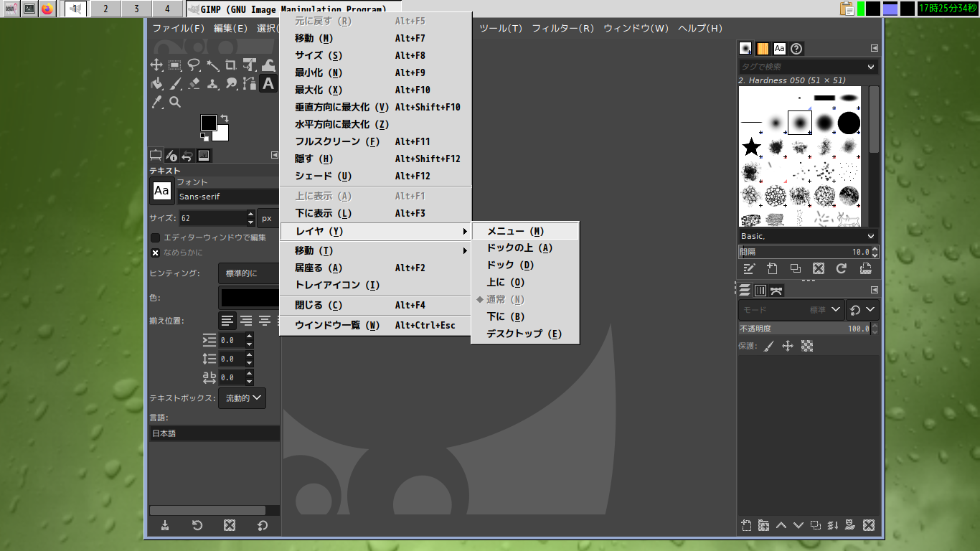Select the Color Picker eyedropper tool
Image resolution: width=980 pixels, height=551 pixels.
click(x=156, y=103)
